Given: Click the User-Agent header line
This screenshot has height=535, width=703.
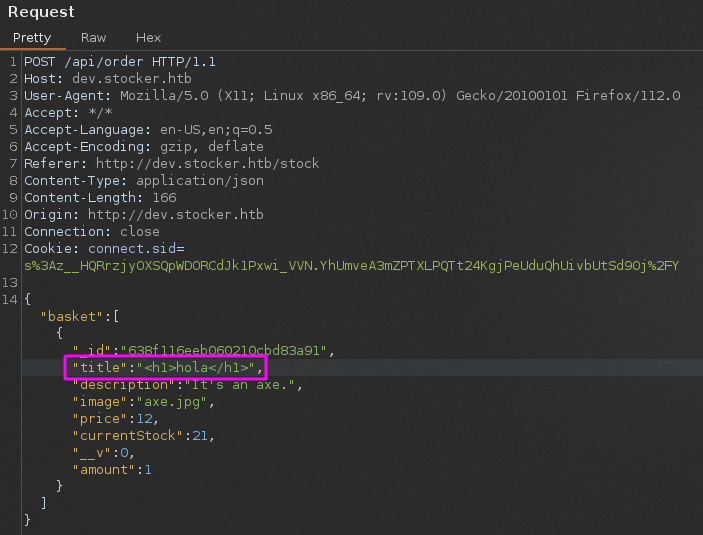Looking at the screenshot, I should tap(352, 96).
